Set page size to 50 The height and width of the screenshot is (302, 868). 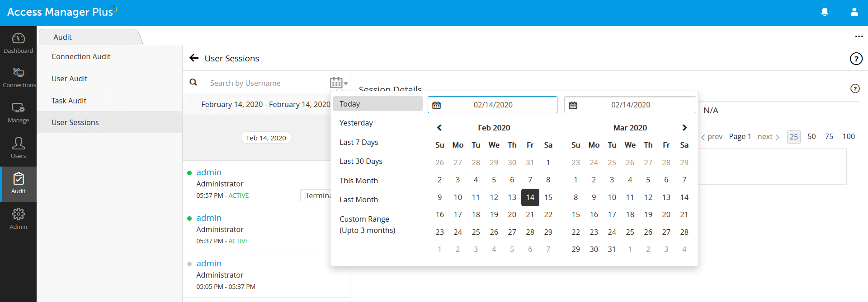pyautogui.click(x=811, y=136)
